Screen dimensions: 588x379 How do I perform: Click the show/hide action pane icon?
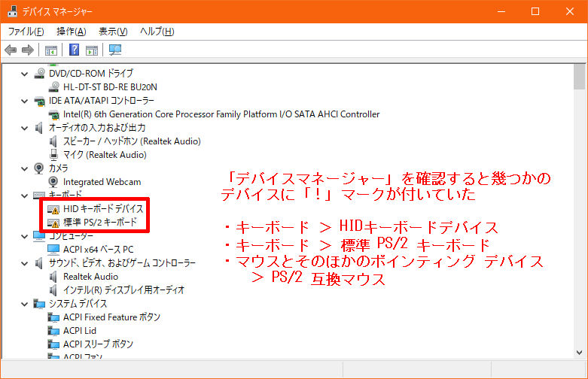point(92,50)
